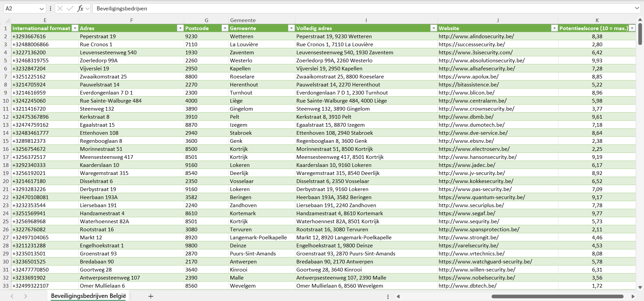The image size is (644, 301).
Task: Open the Potentieelscore column filter dropdown
Action: [x=632, y=28]
